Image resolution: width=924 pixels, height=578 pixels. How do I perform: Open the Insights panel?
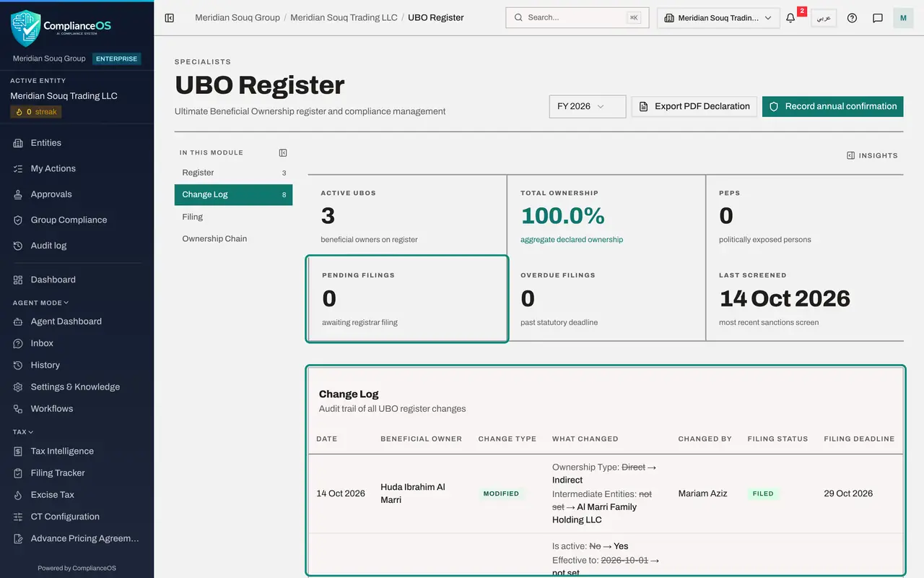point(872,155)
